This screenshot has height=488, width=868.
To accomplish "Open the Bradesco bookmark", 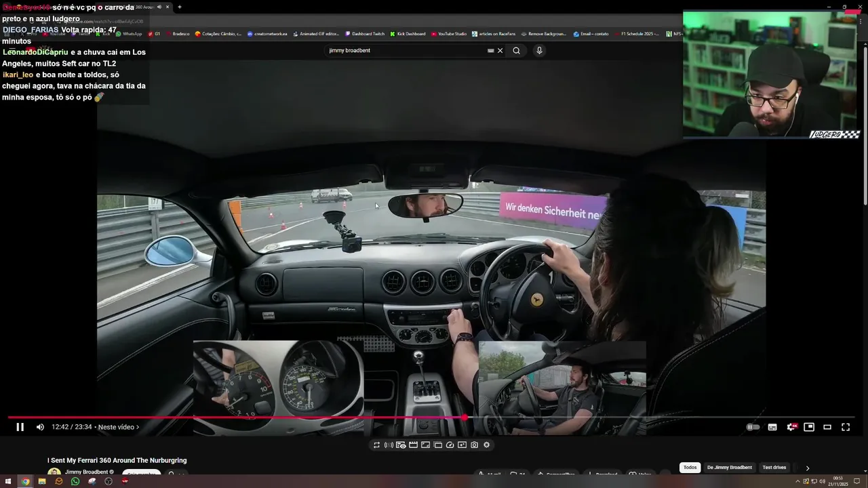I will [x=178, y=34].
